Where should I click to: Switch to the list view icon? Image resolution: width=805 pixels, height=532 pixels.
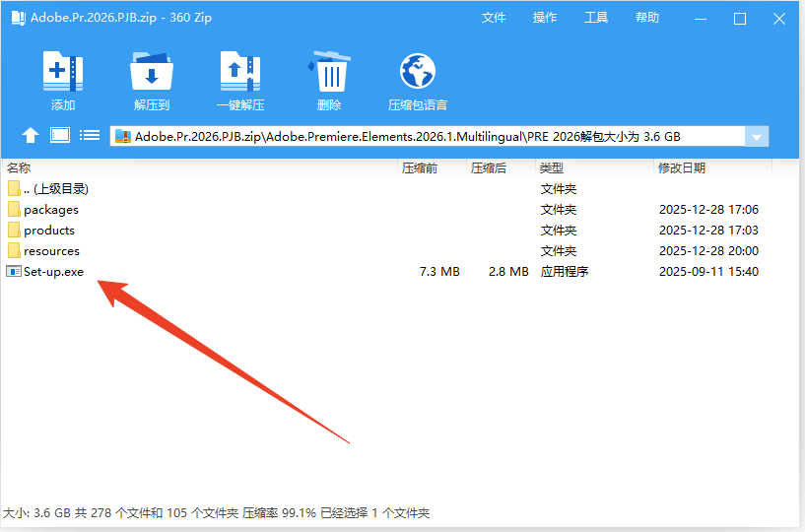(x=90, y=136)
